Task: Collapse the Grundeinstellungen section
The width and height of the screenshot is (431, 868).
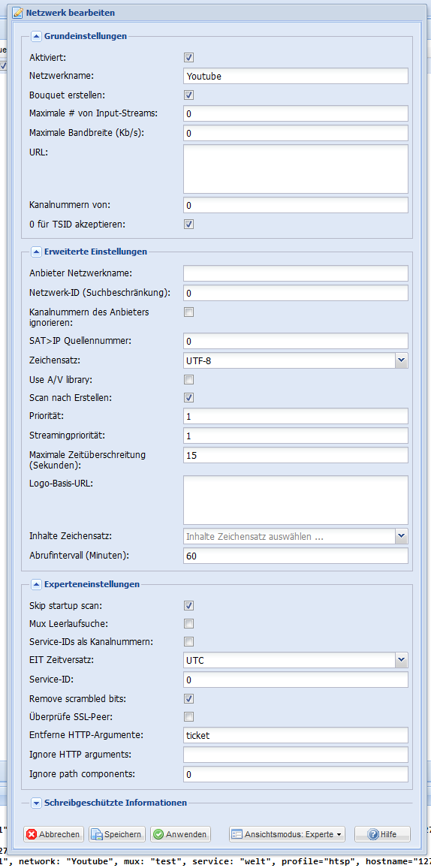Action: coord(36,37)
